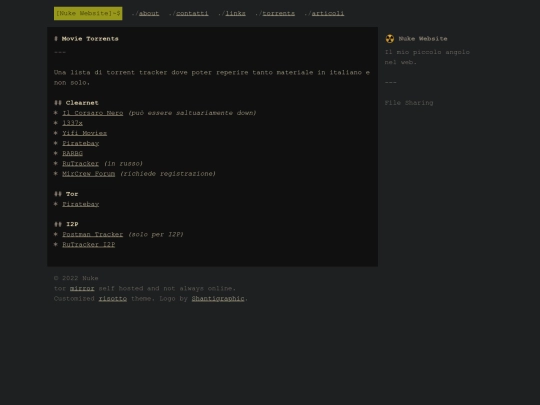Click the File Sharing sidebar text
This screenshot has height=405, width=540.
pos(409,103)
